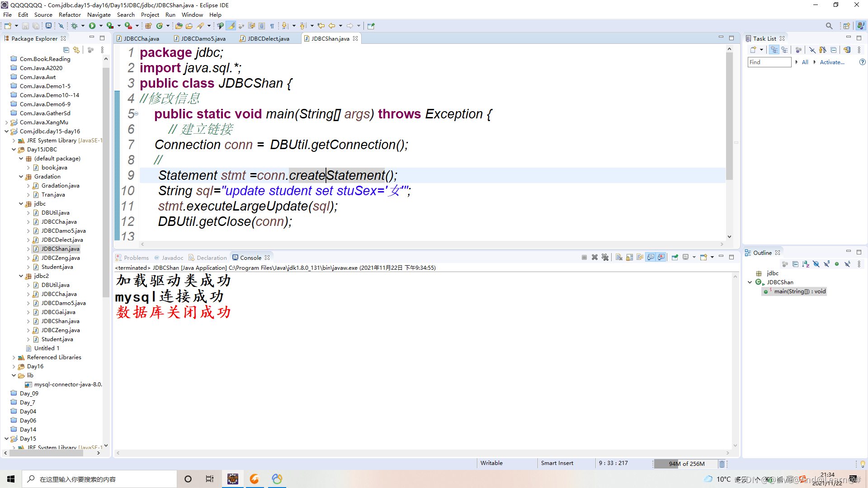Click Remove All Terminated Launches icon
Viewport: 868px width, 488px height.
(605, 257)
